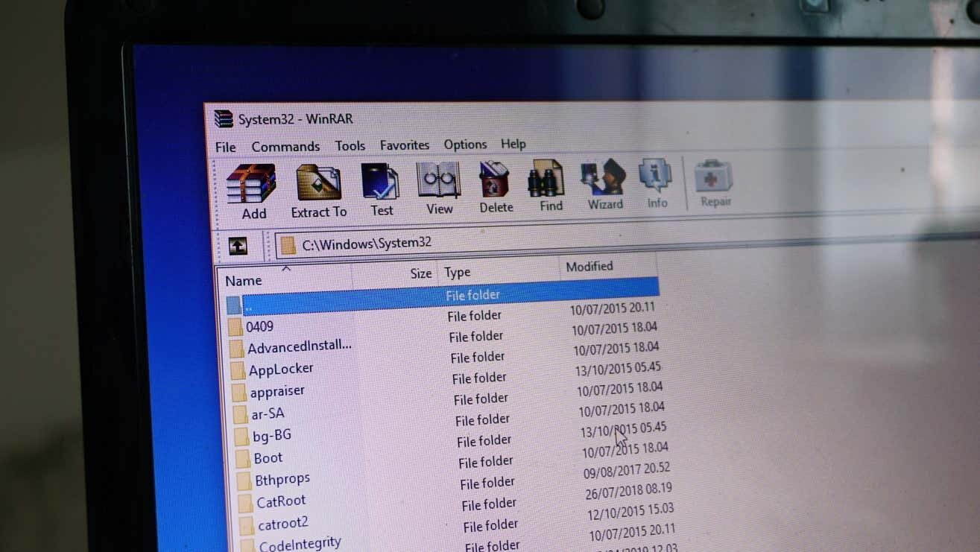The height and width of the screenshot is (552, 980).
Task: Click the 12/10/2015 15.03 modified date
Action: pyautogui.click(x=630, y=511)
